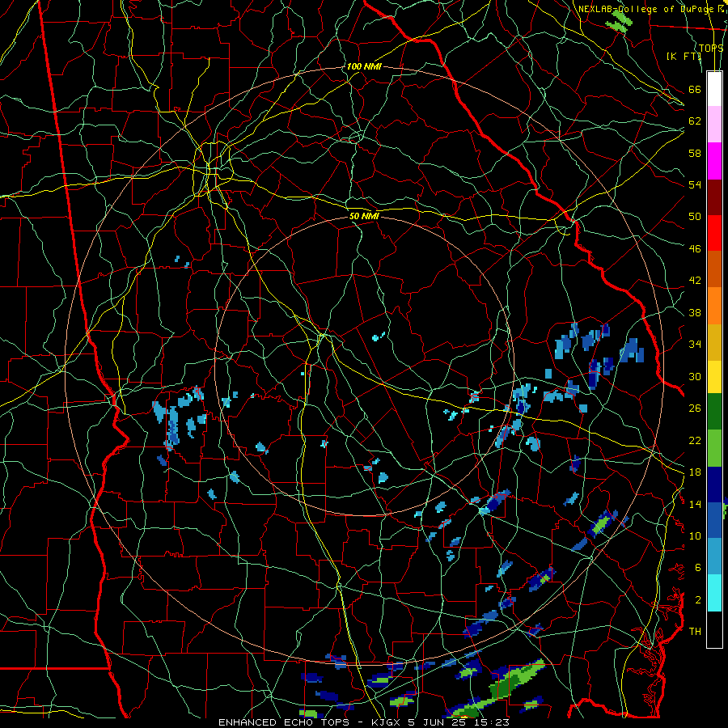Viewport: 728px width, 728px height.
Task: Click the legend value 34
Action: tap(695, 344)
